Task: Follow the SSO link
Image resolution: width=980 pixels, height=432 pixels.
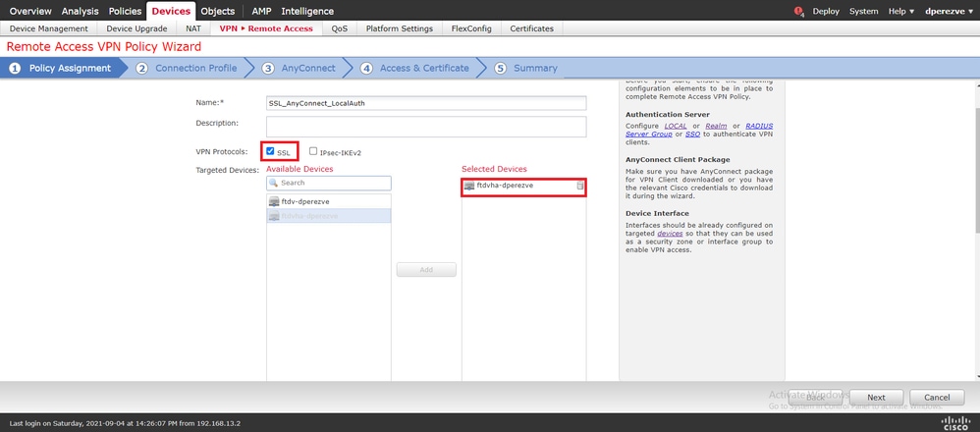Action: [692, 134]
